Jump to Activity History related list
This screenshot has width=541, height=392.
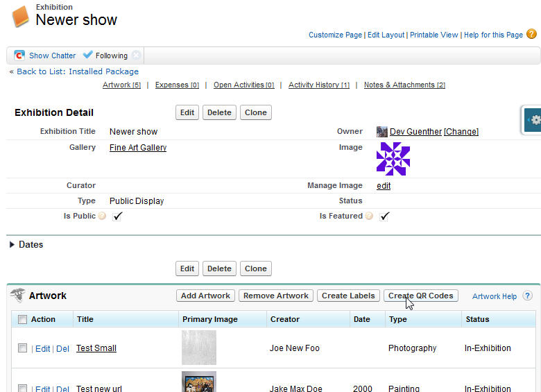318,85
